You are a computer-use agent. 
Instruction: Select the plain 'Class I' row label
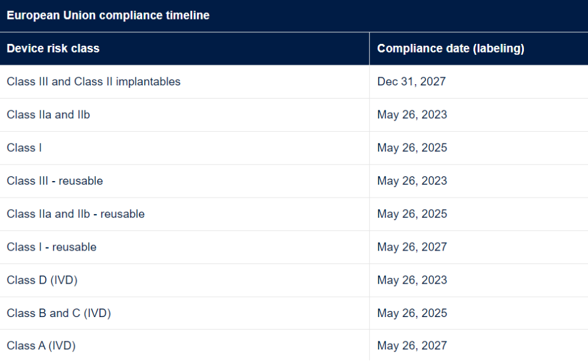point(24,148)
